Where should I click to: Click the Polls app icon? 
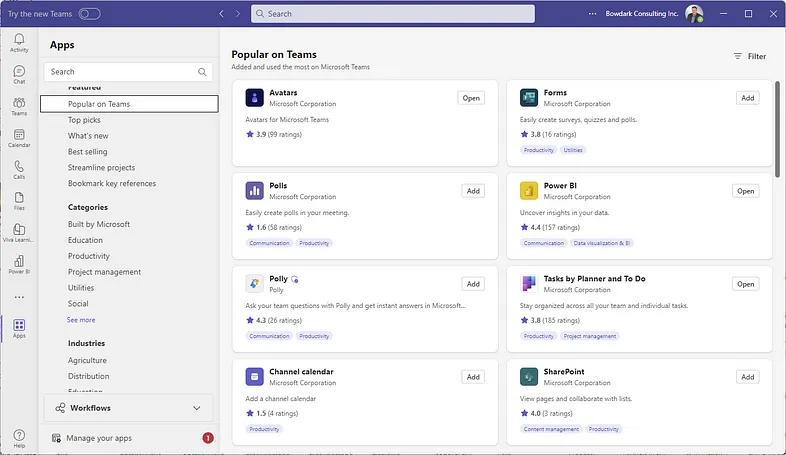254,191
